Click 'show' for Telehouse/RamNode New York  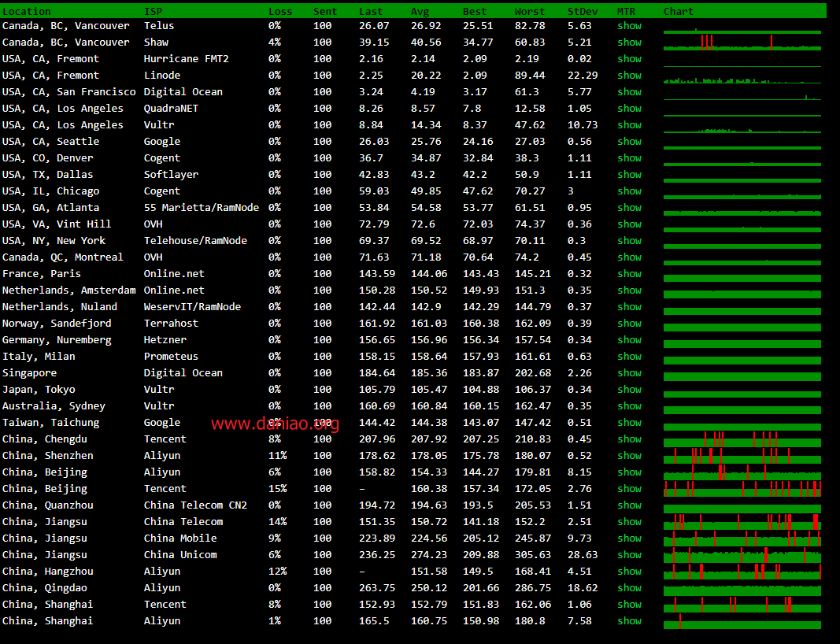pos(629,241)
